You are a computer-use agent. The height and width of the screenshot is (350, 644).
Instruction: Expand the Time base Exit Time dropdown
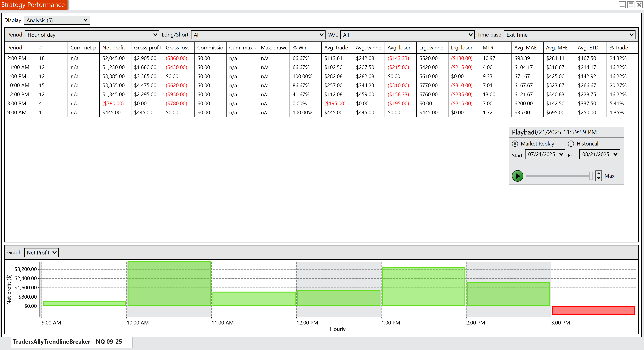[569, 35]
